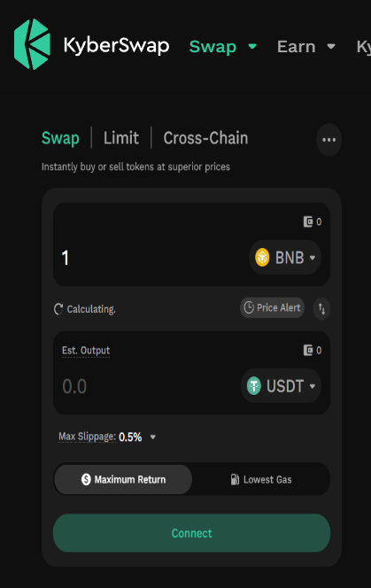Image resolution: width=371 pixels, height=588 pixels.
Task: Click the green USDT token icon
Action: click(254, 386)
